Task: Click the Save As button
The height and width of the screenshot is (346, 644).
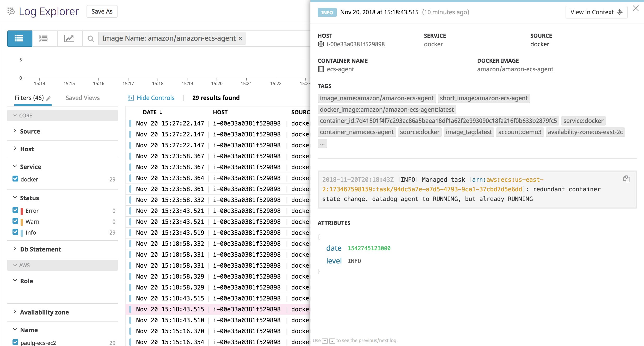Action: tap(102, 11)
